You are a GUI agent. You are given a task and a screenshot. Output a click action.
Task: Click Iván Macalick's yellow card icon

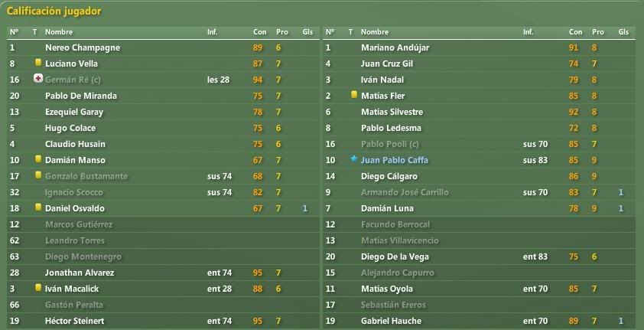pos(38,288)
